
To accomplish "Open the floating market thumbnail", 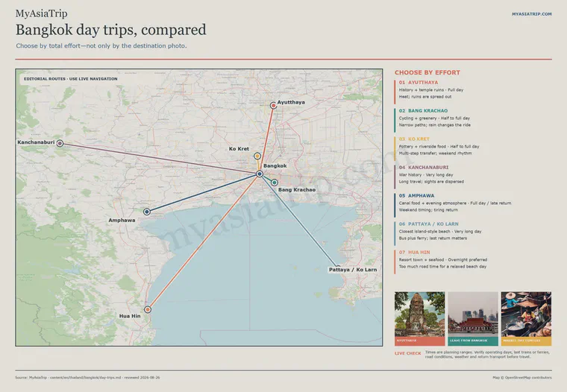I will point(526,319).
